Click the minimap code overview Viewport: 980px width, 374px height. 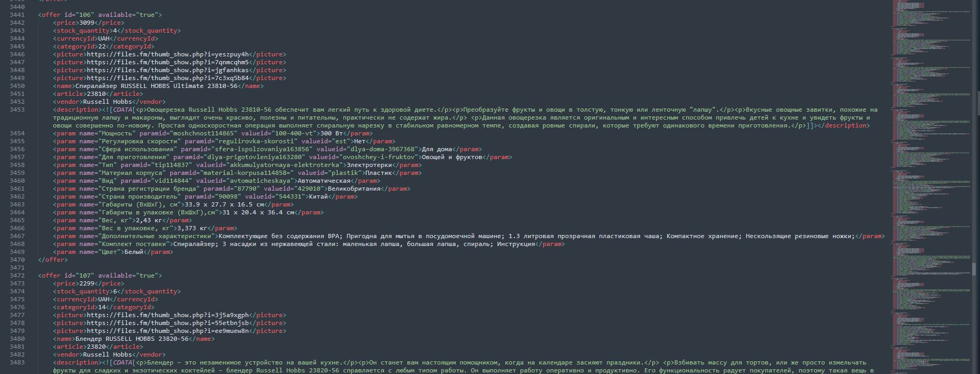(934, 158)
